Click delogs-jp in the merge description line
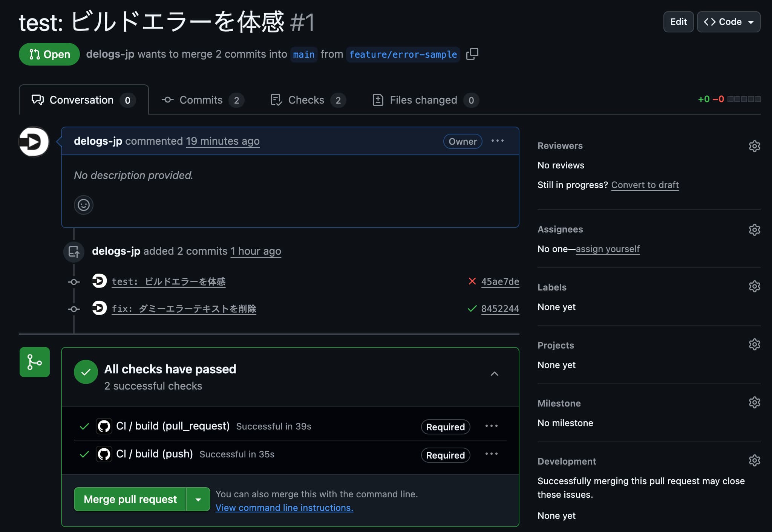772x532 pixels. coord(110,54)
